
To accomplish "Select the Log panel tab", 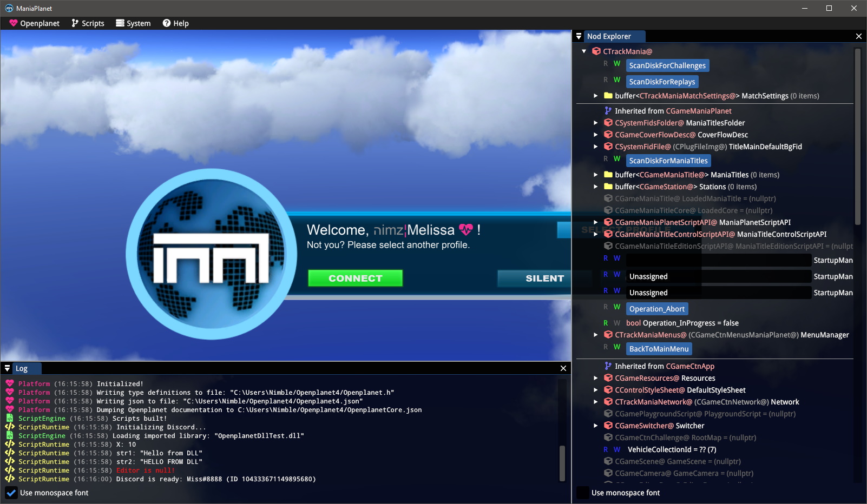I will pyautogui.click(x=27, y=368).
